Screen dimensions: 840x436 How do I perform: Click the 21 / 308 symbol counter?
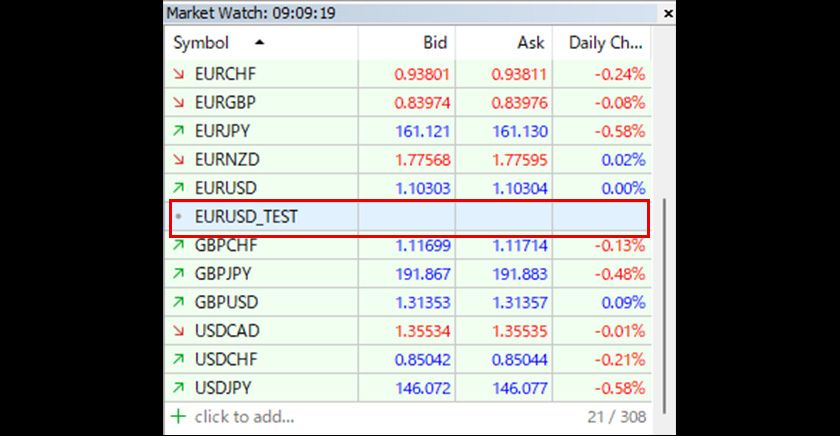[618, 416]
